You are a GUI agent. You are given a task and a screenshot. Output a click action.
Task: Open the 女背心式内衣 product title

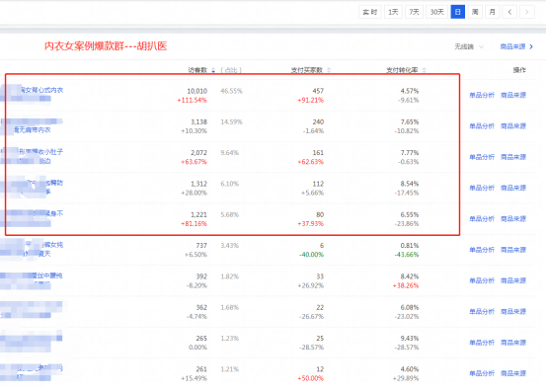click(41, 90)
